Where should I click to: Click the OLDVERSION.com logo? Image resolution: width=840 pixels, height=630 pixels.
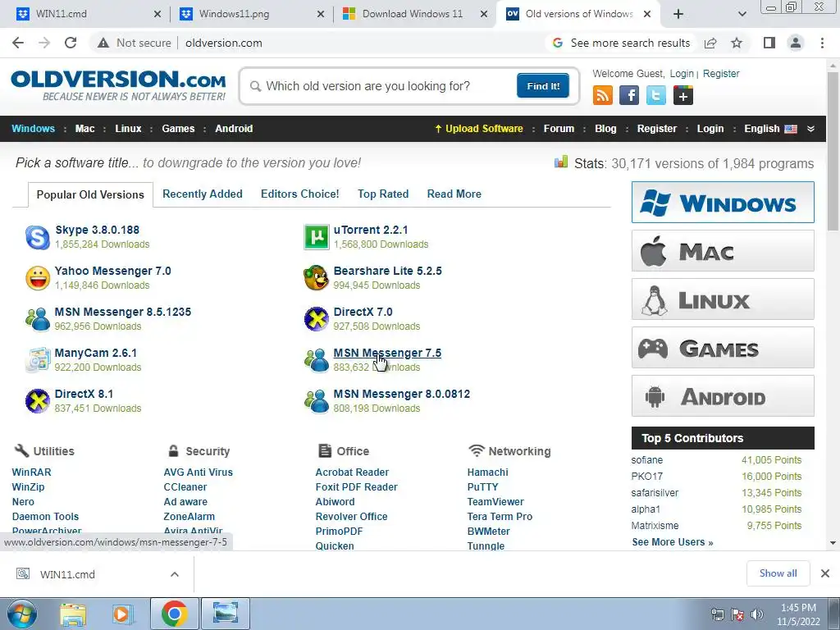click(118, 85)
